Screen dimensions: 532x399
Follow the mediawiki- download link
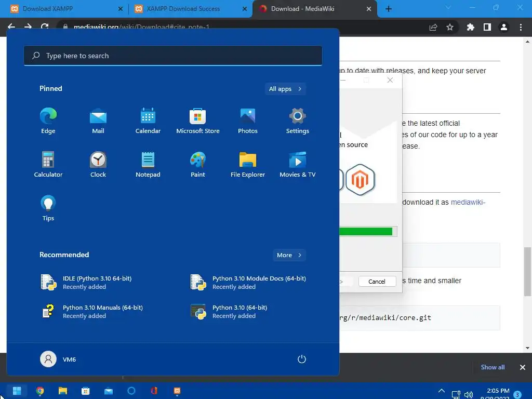468,202
